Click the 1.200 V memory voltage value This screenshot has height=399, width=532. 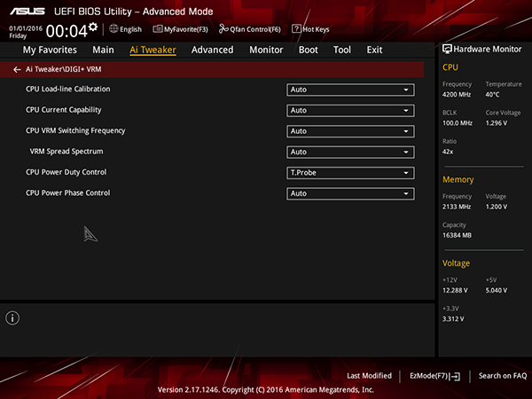click(497, 207)
